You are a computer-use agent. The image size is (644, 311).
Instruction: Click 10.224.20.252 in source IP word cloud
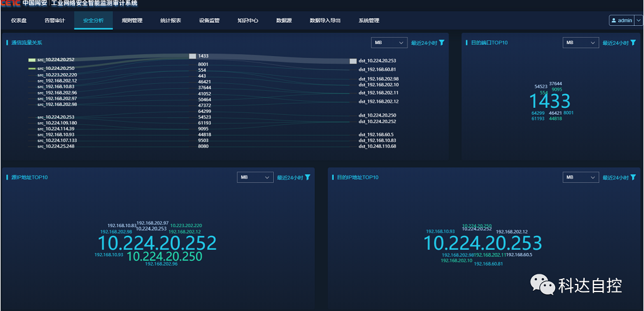pyautogui.click(x=157, y=243)
